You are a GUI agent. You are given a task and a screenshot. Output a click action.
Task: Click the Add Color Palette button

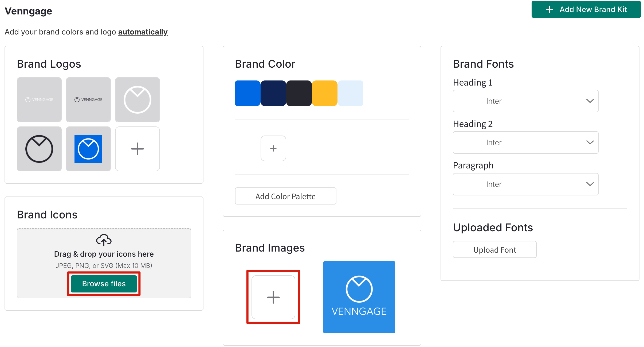[285, 196]
